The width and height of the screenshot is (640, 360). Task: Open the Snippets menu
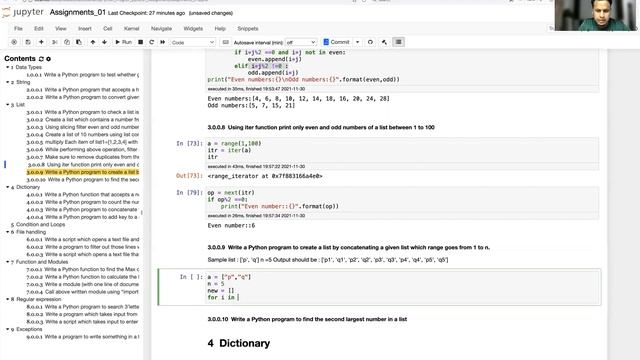(248, 29)
